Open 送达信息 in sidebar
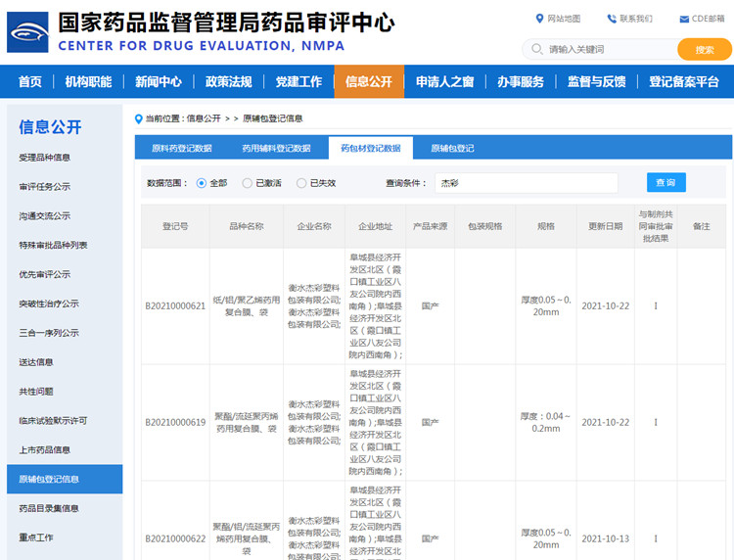 [x=36, y=362]
